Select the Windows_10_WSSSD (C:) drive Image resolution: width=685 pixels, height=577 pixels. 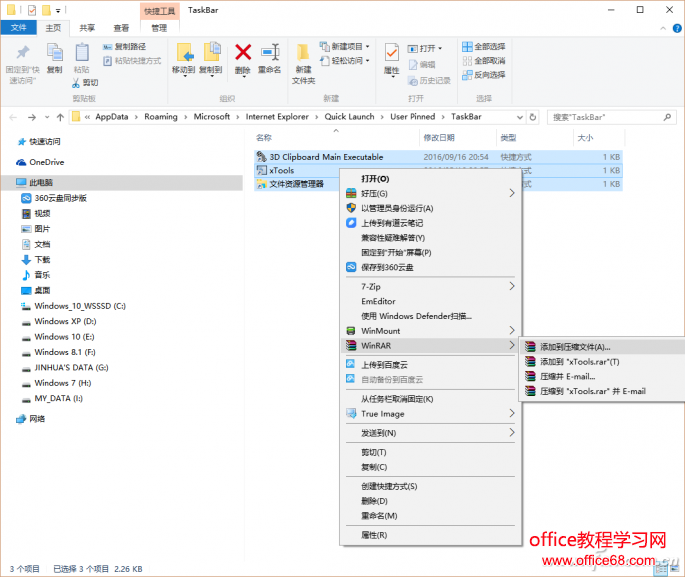pyautogui.click(x=73, y=306)
